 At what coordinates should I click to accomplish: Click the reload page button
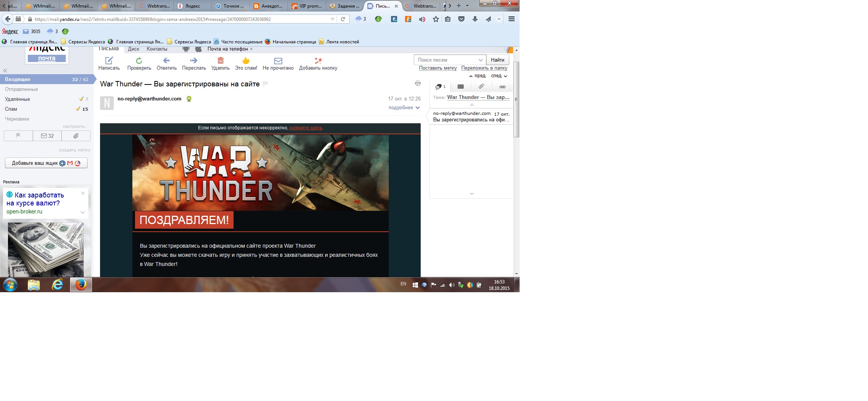pos(343,19)
